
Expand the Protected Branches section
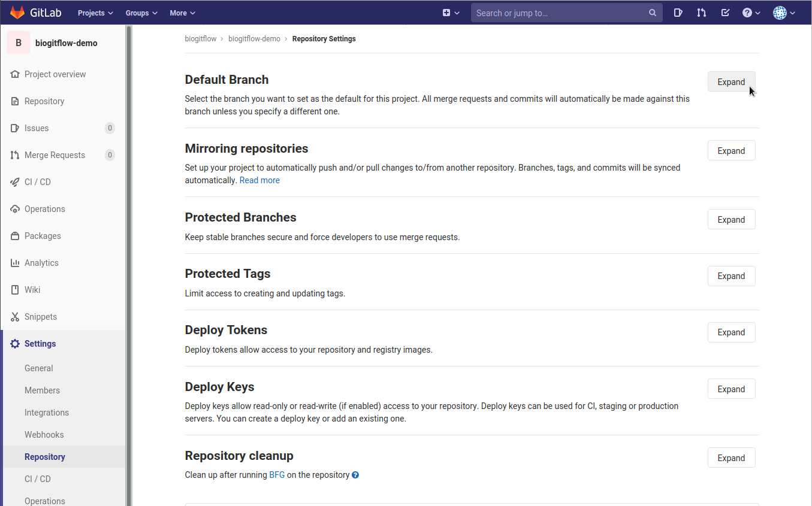pos(731,220)
